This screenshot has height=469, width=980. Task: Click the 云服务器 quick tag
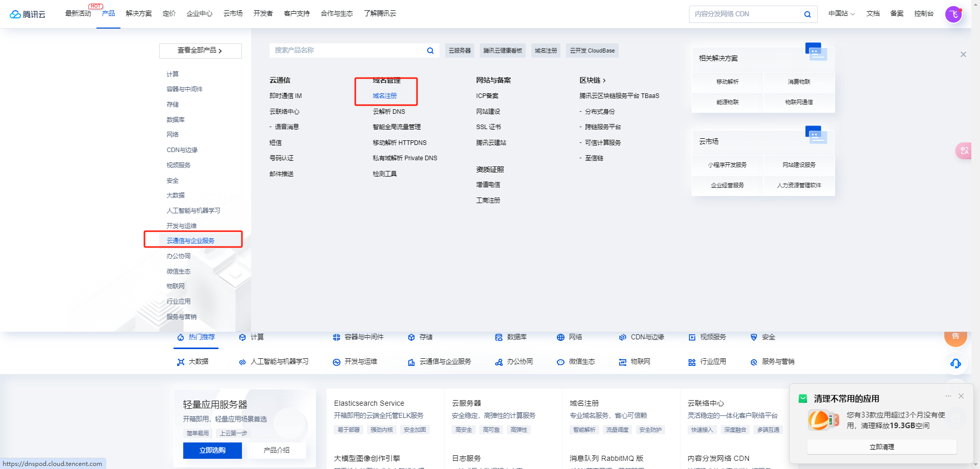click(x=460, y=51)
